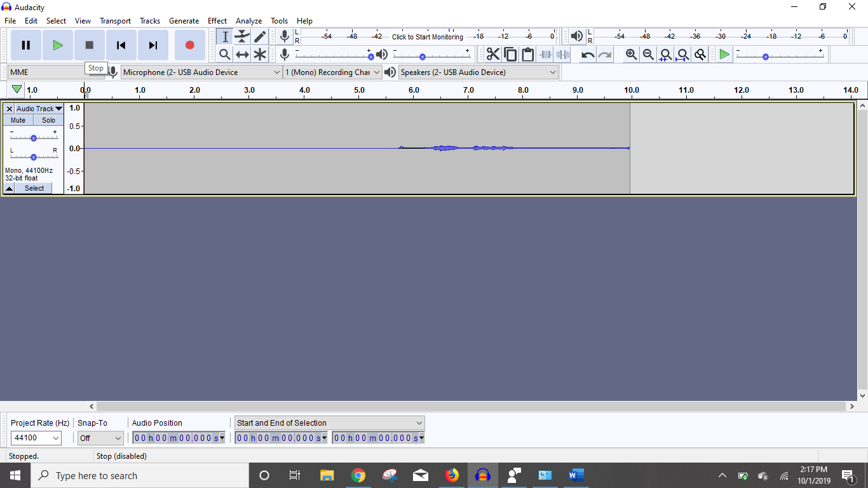Click the Play-at-Speed slider handle
The width and height of the screenshot is (868, 488).
tap(765, 57)
